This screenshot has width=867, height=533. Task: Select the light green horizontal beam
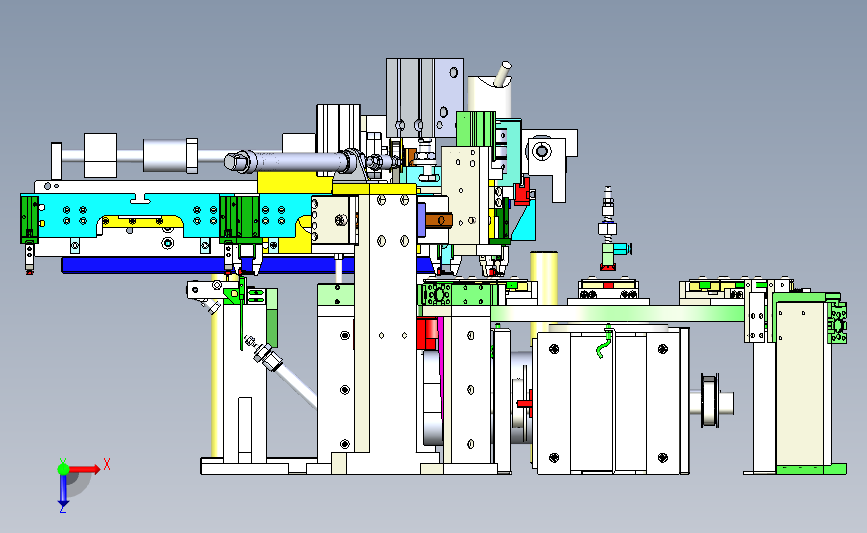point(617,314)
